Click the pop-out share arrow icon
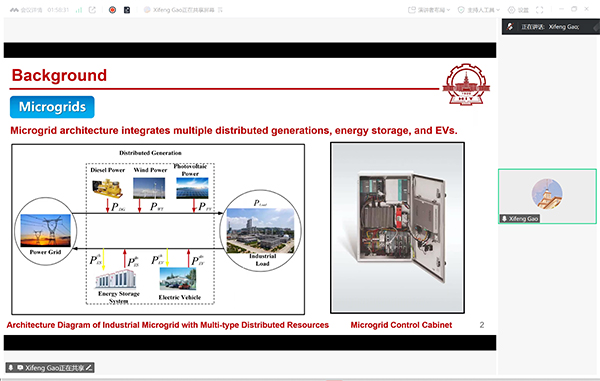The image size is (600, 381). click(x=92, y=10)
